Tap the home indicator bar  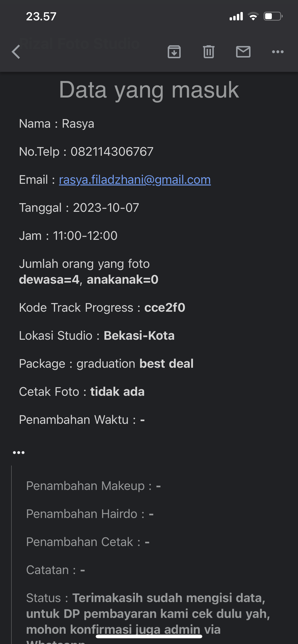pos(149,636)
